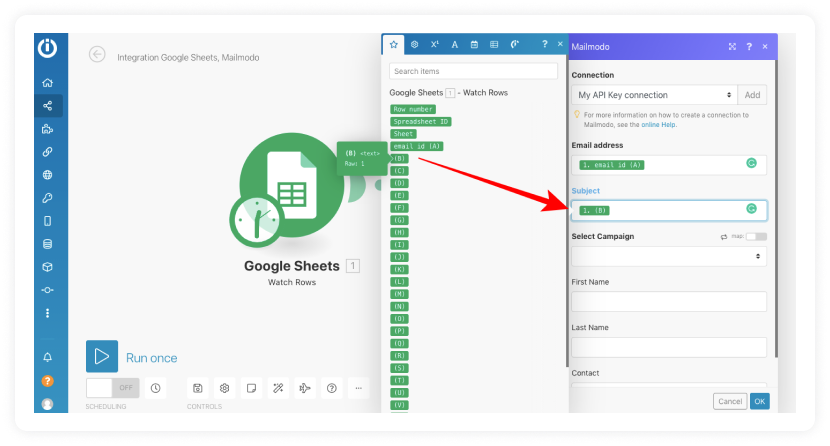Click the Search items field
This screenshot has height=446, width=830.
coord(473,71)
